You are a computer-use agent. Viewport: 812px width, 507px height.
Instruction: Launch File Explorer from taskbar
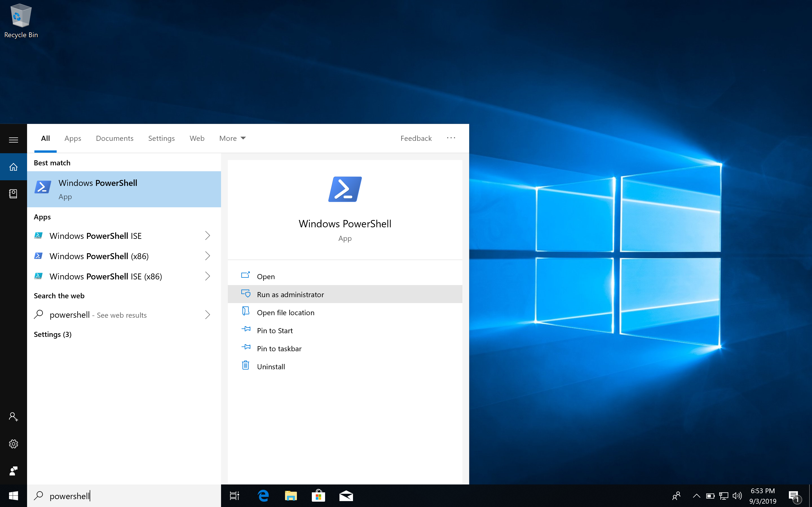[291, 496]
